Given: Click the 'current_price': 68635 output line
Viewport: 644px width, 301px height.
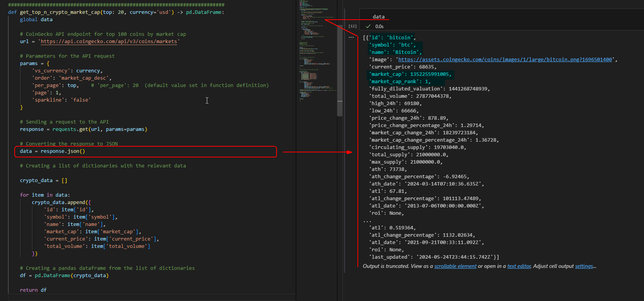Looking at the screenshot, I should [x=403, y=67].
